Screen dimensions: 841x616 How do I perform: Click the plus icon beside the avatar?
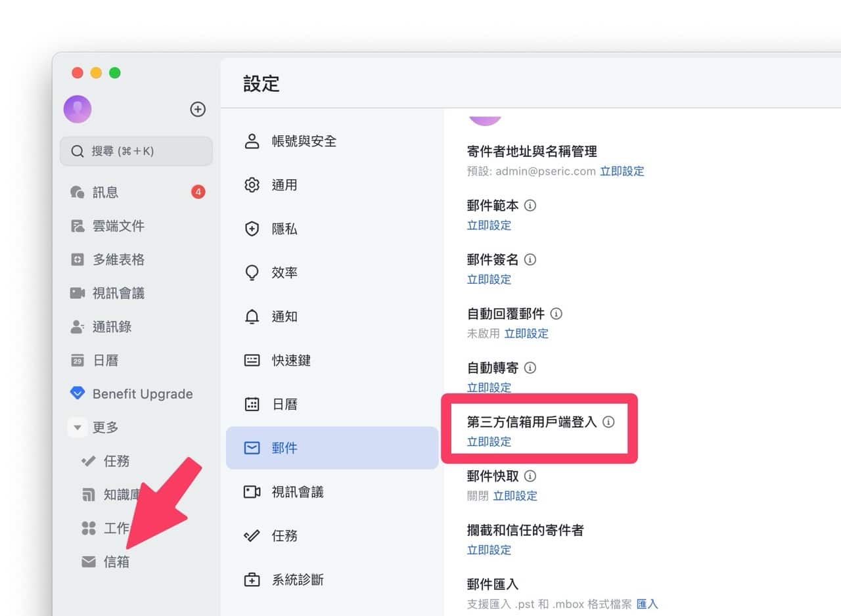[x=198, y=109]
